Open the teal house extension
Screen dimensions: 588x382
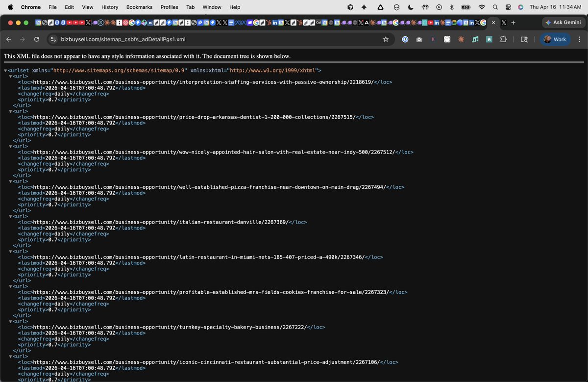coord(489,39)
